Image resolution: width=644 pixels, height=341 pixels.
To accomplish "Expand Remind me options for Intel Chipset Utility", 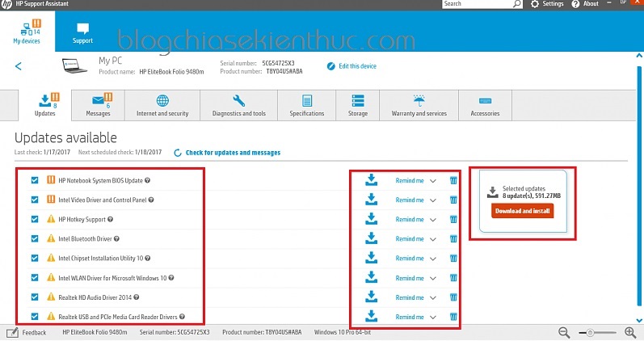I will 433,259.
